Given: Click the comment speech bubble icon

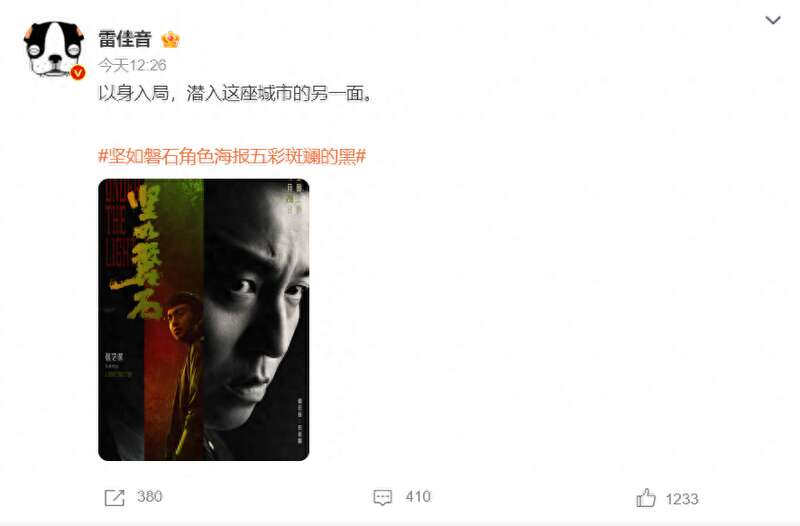Looking at the screenshot, I should point(383,497).
